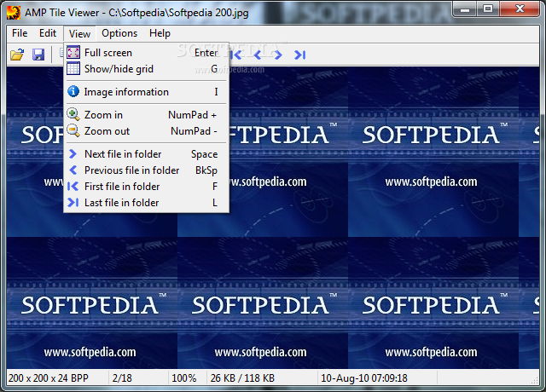
Task: Choose Previous file in folder
Action: (x=146, y=170)
